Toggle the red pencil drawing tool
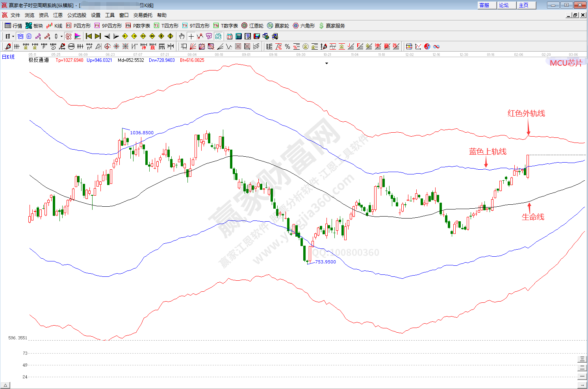This screenshot has height=389, width=588. tap(7, 46)
